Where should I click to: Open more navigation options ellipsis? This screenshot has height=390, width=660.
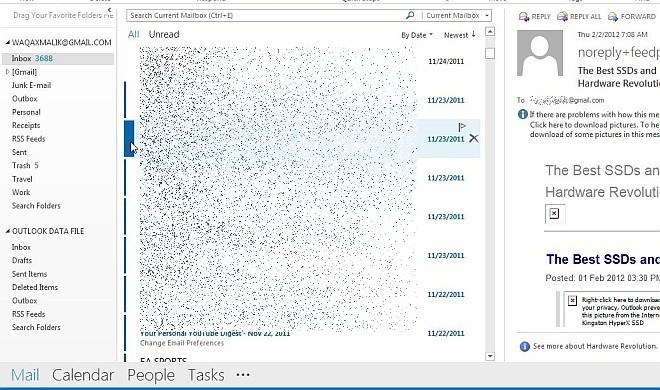[243, 374]
